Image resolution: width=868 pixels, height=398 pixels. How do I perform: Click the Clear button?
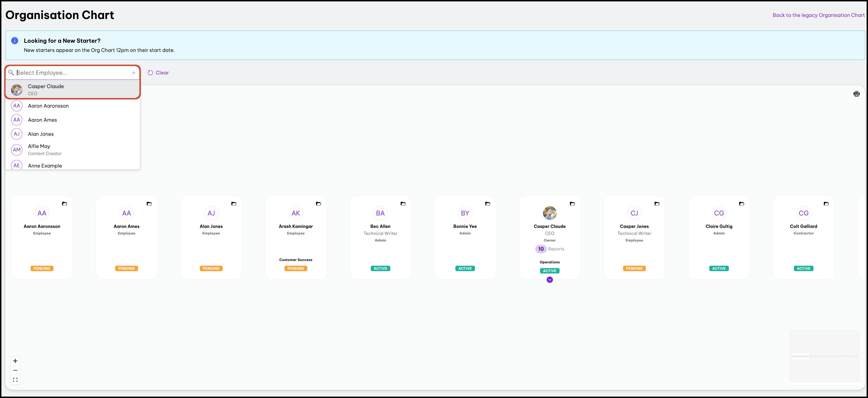pyautogui.click(x=158, y=73)
